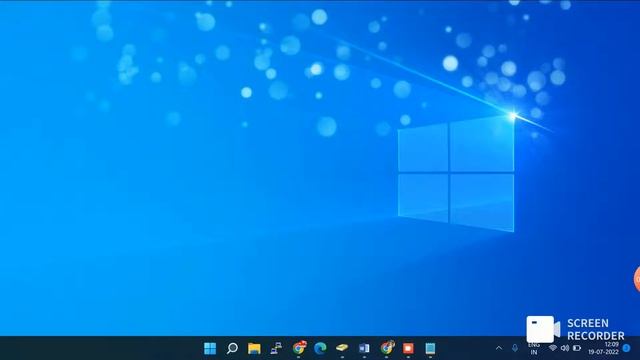This screenshot has width=640, height=360.
Task: Launch Microsoft Edge browser
Action: (x=320, y=348)
